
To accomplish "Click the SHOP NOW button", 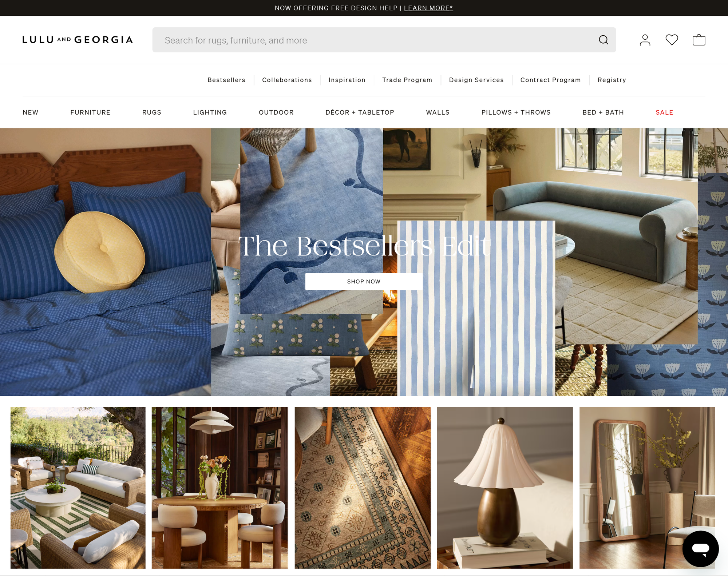I will [364, 281].
